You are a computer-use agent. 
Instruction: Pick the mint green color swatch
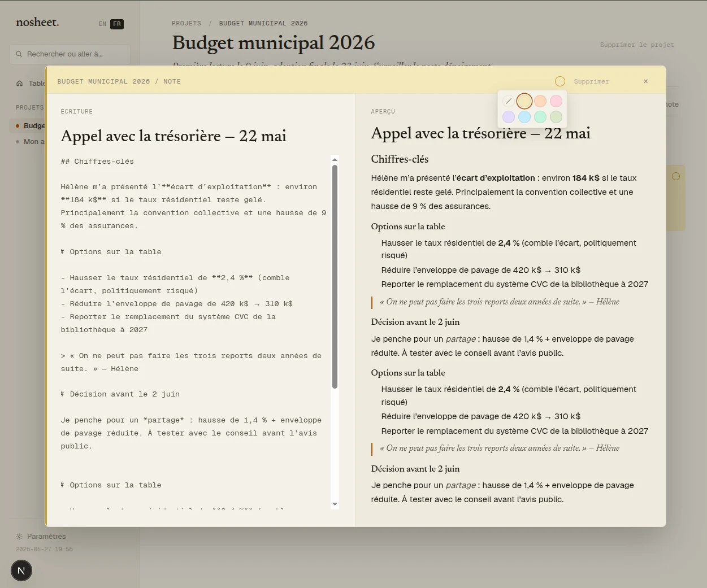click(540, 117)
